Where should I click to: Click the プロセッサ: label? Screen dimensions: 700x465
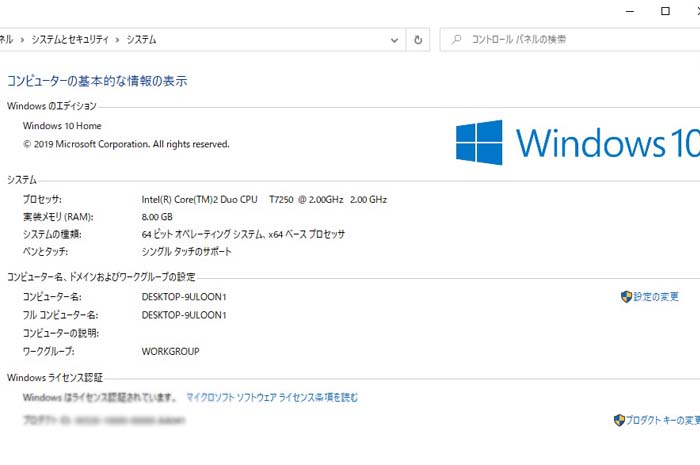(42, 199)
